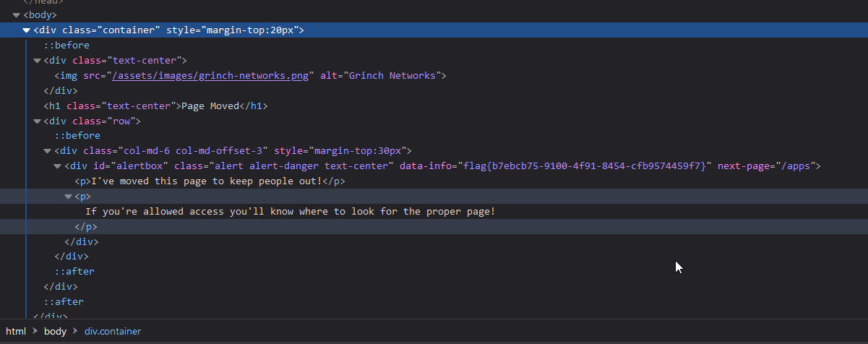Collapse the alertbox div arrow
This screenshot has height=344, width=868.
58,166
